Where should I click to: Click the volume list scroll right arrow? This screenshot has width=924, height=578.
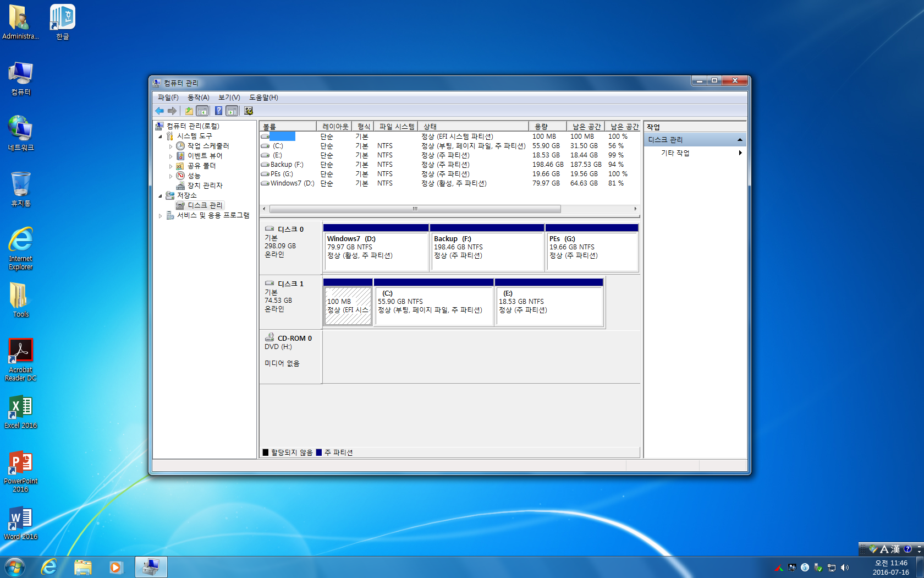pyautogui.click(x=635, y=209)
